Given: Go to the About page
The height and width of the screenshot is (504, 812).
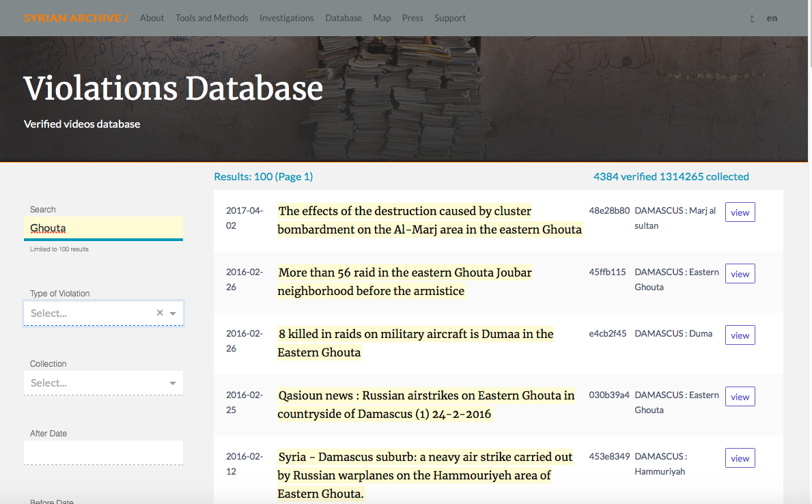Looking at the screenshot, I should (152, 18).
